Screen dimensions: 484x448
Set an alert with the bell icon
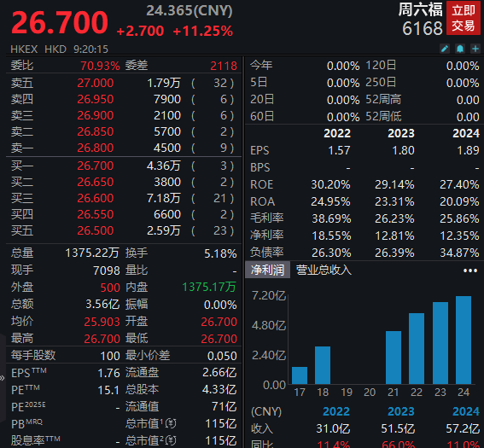(460, 49)
